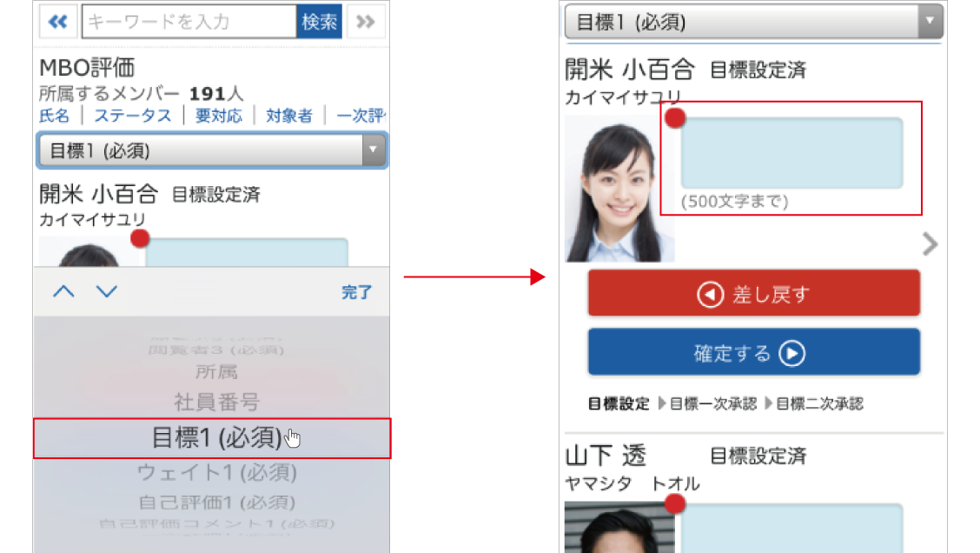Go back with the double left arrow icon
The height and width of the screenshot is (553, 980).
[x=58, y=22]
